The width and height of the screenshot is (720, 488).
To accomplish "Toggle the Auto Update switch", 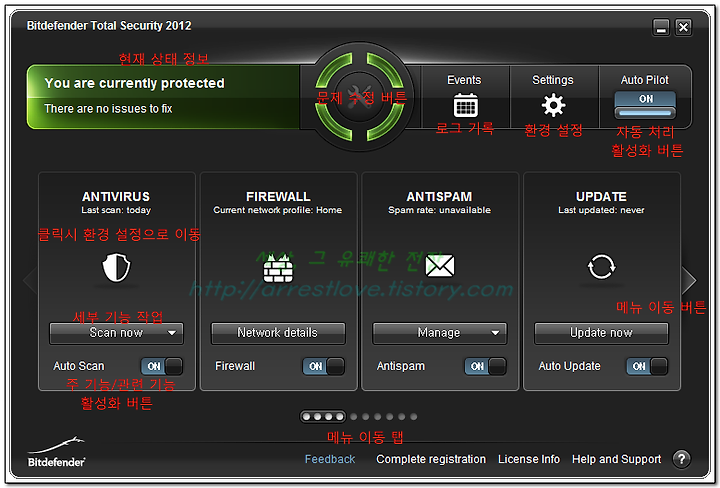I will click(647, 366).
